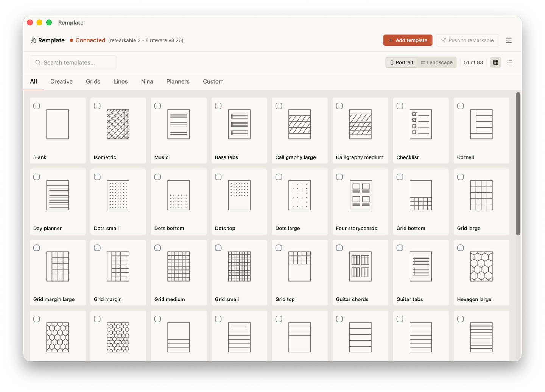
Task: Check the Checklist template checkbox
Action: click(400, 106)
